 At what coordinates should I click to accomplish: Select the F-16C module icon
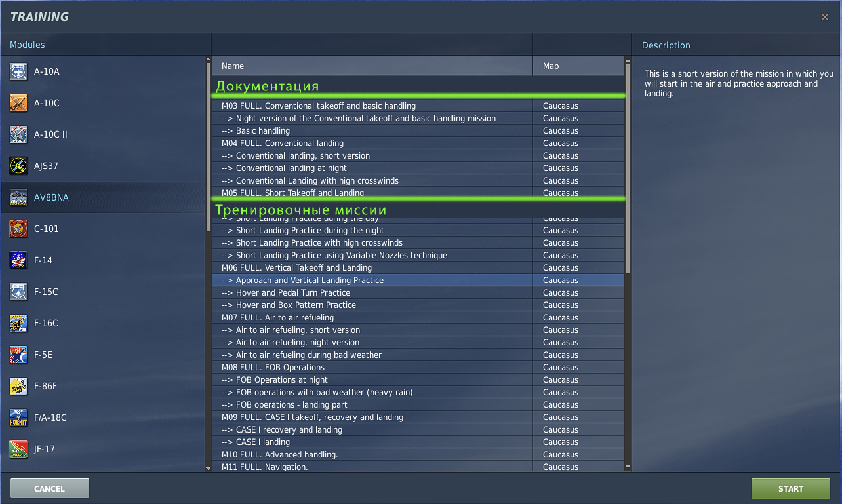(18, 323)
